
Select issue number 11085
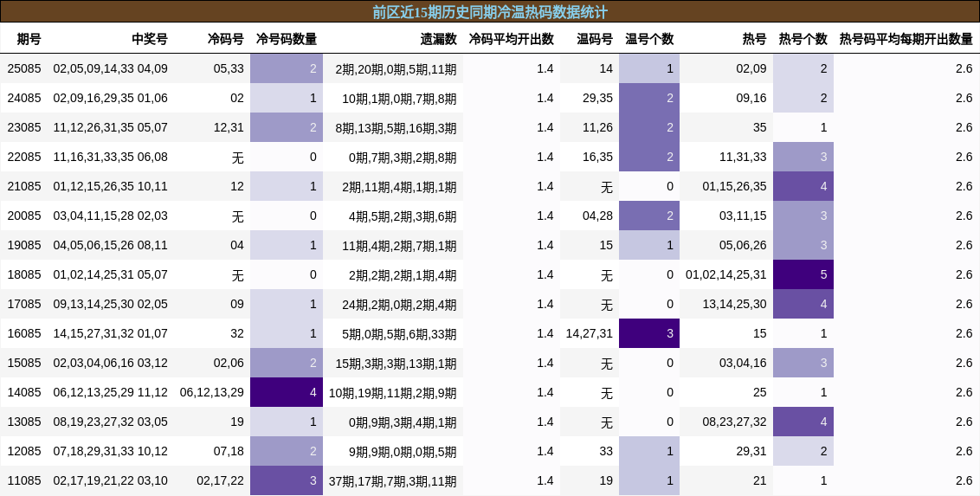click(24, 480)
